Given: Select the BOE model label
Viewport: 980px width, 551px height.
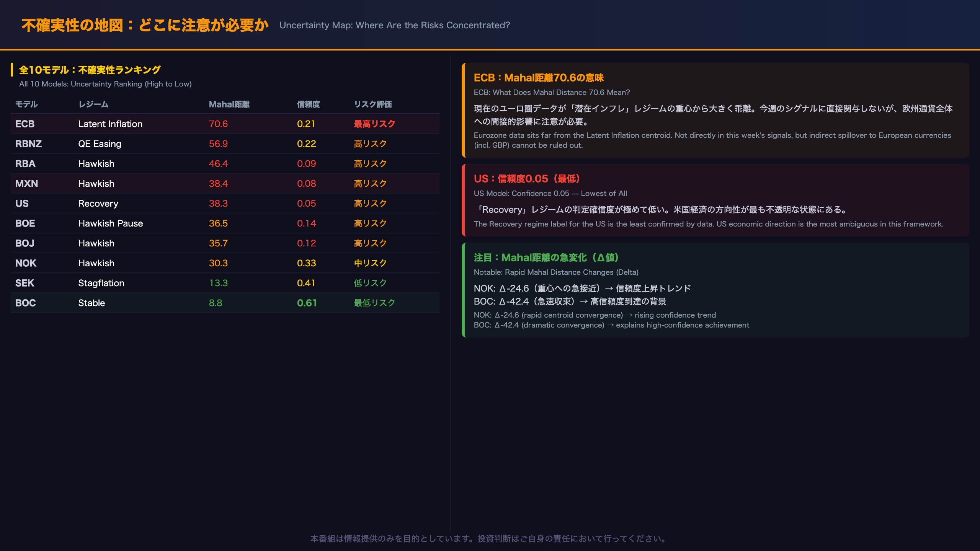Looking at the screenshot, I should 25,223.
